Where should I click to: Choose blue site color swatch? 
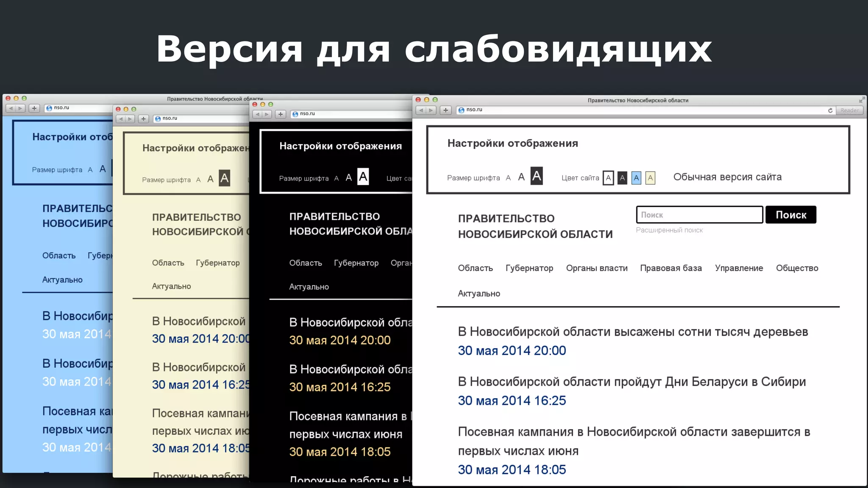point(636,178)
